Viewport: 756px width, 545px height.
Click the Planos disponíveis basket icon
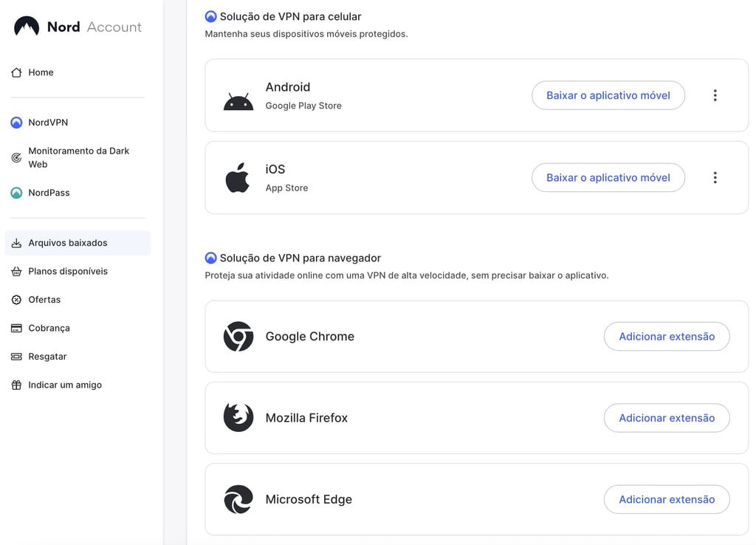(x=16, y=271)
